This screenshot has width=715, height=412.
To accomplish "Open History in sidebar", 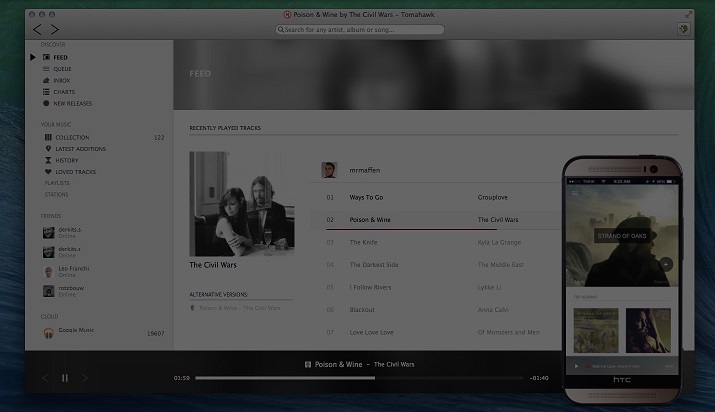I will click(x=67, y=160).
